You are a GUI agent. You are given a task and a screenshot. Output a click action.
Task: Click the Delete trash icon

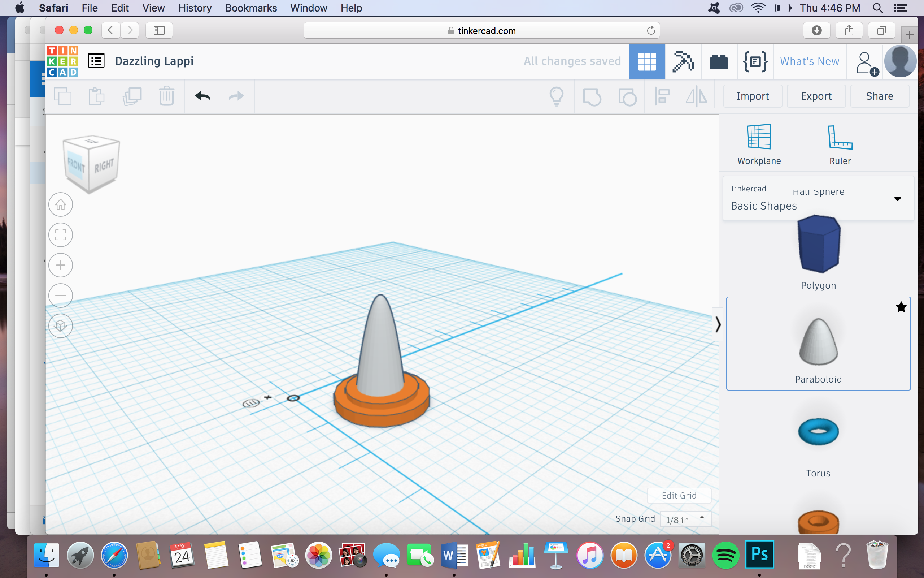pos(166,96)
